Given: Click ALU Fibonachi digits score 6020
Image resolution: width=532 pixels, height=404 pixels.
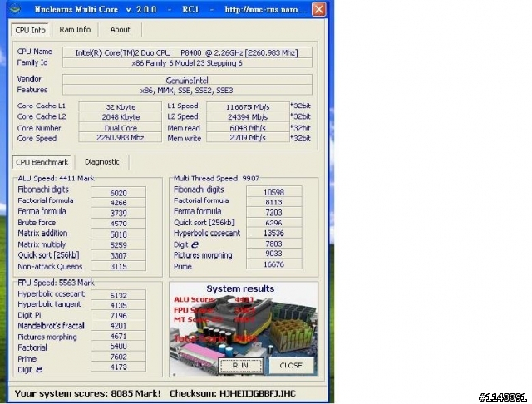Looking at the screenshot, I should click(118, 192).
